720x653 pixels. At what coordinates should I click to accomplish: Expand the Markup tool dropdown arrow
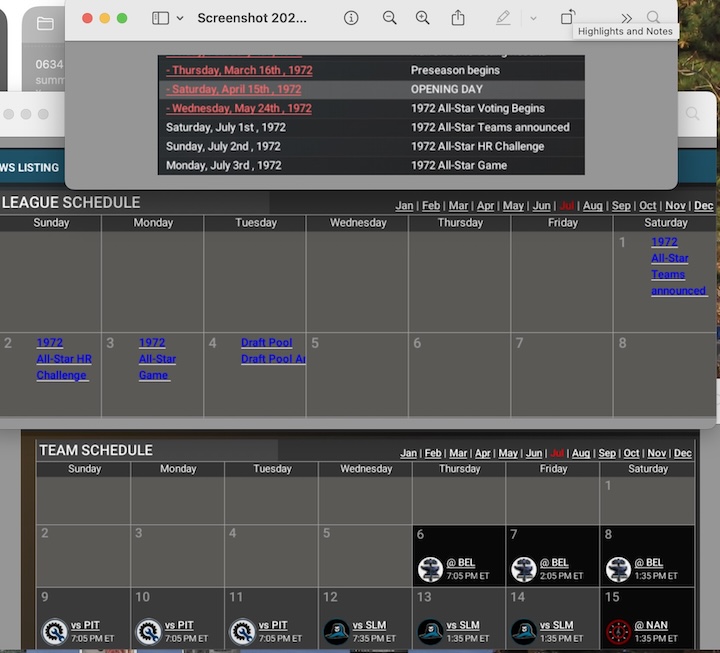pyautogui.click(x=533, y=18)
